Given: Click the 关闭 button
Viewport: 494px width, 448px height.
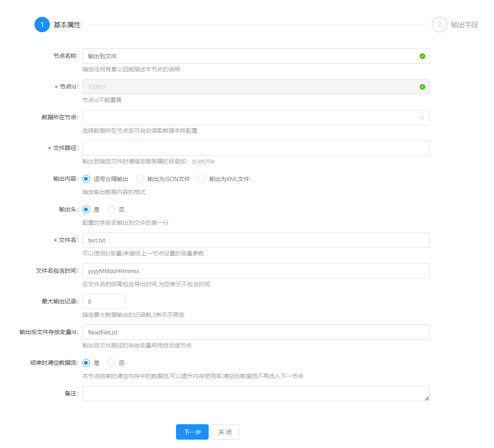Looking at the screenshot, I should [x=225, y=432].
